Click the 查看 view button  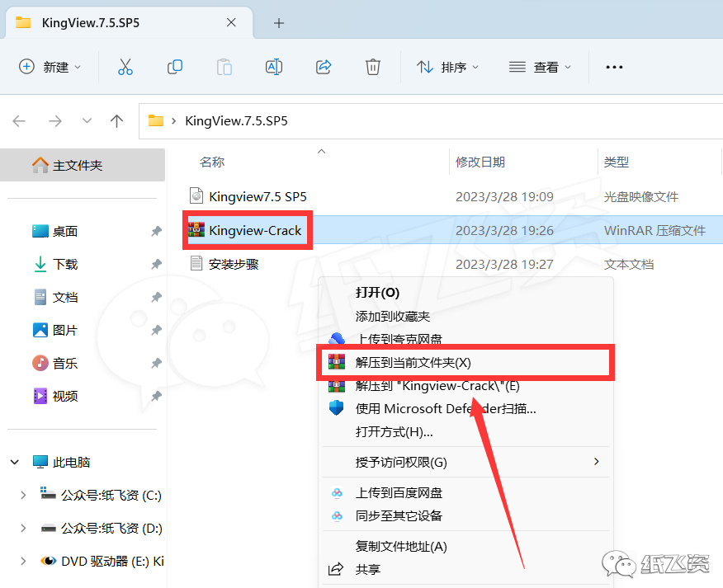(540, 68)
